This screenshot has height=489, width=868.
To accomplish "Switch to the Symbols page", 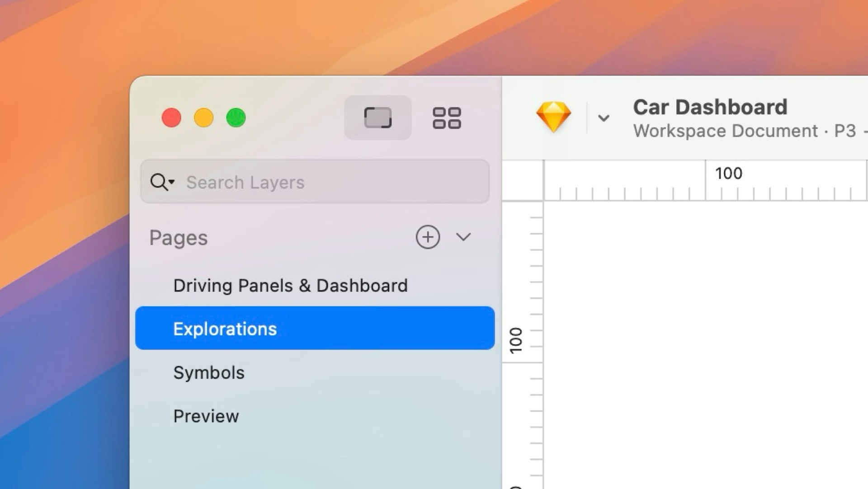I will pyautogui.click(x=208, y=372).
